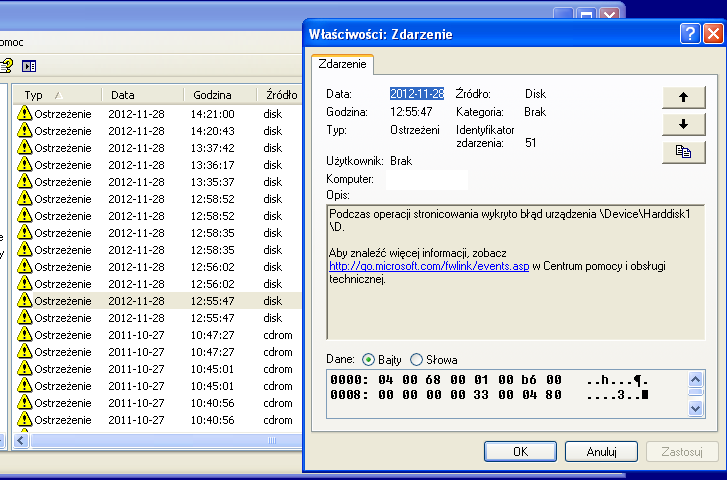Click the hex data line 0008
Viewport: 727px width, 480px height.
click(489, 395)
